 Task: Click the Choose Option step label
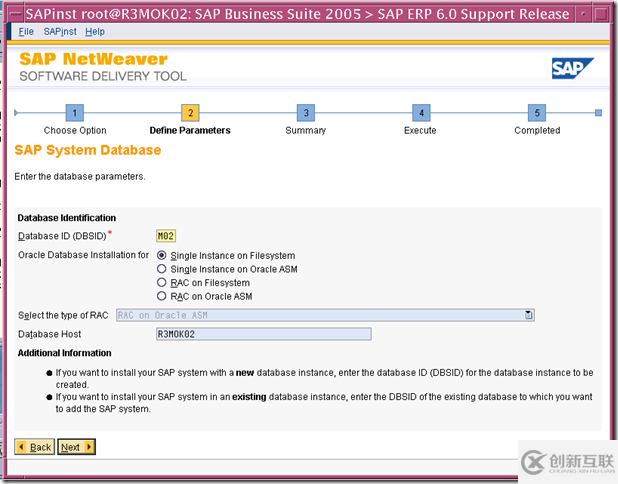(75, 130)
